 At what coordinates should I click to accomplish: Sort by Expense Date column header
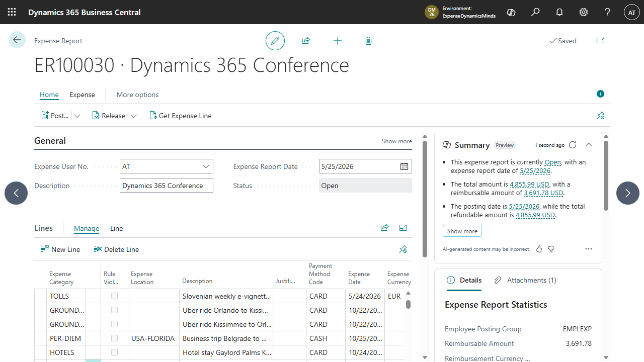coord(359,278)
